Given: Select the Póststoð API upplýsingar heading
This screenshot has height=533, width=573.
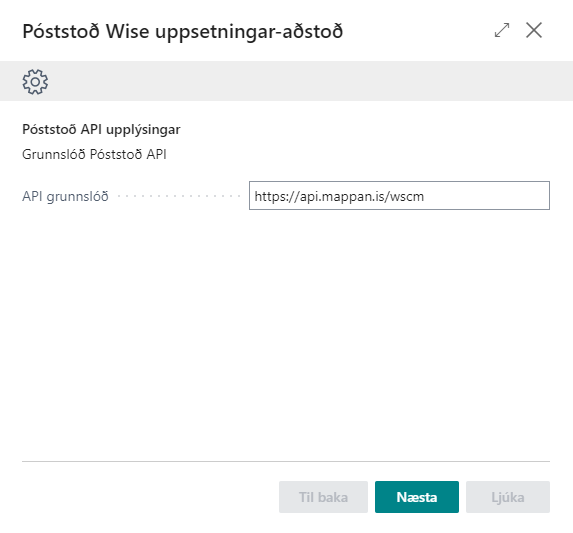Looking at the screenshot, I should point(101,130).
